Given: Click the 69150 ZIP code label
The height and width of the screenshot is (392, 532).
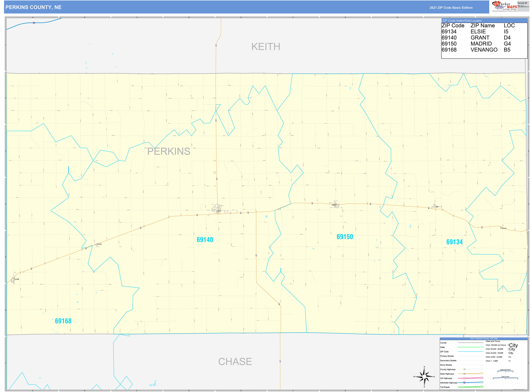Looking at the screenshot, I should pos(345,237).
